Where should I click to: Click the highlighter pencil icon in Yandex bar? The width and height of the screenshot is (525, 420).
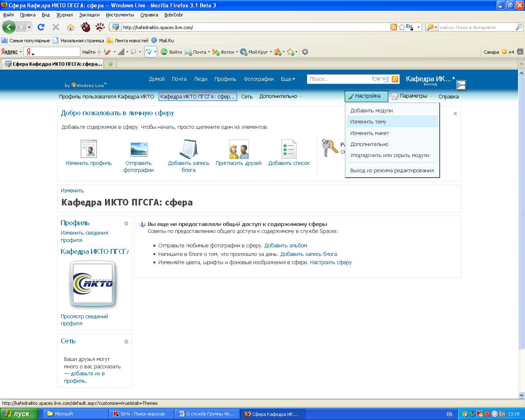107,52
